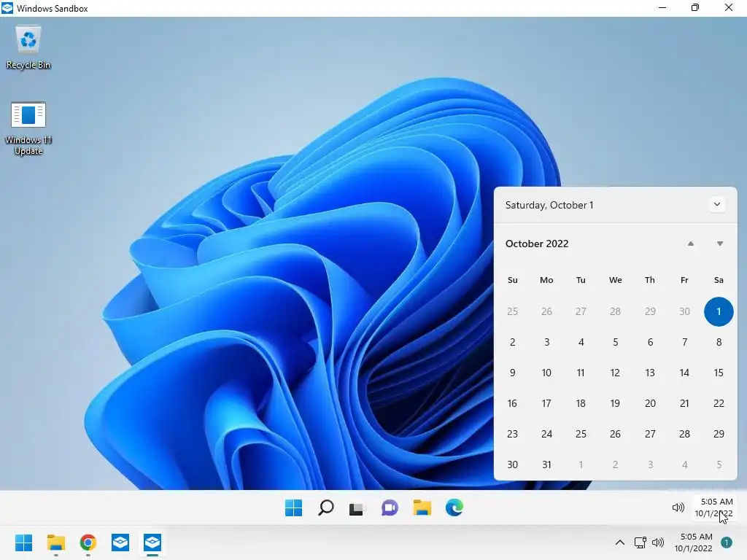Select October 8 in the calendar
Image resolution: width=747 pixels, height=560 pixels.
[719, 342]
